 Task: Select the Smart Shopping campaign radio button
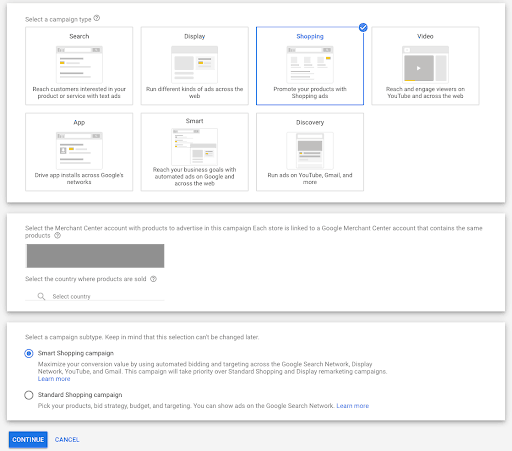(29, 353)
